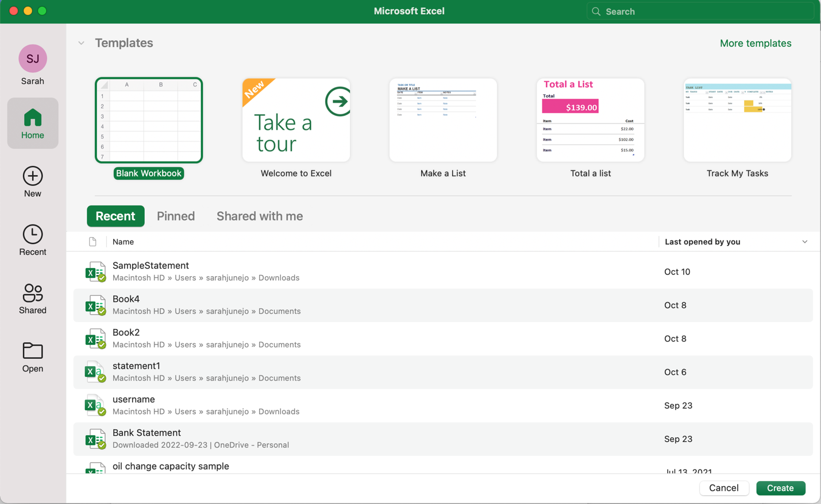Click the Cancel button
The height and width of the screenshot is (504, 821).
(724, 488)
